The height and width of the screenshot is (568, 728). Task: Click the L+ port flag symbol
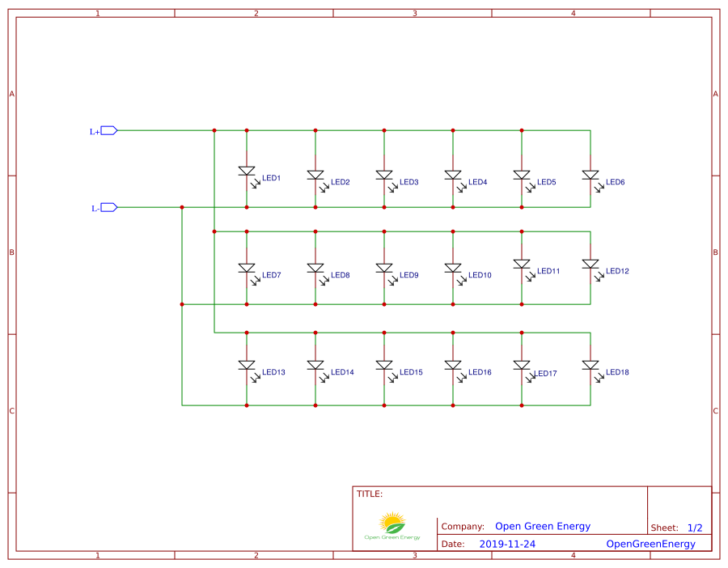(x=107, y=129)
